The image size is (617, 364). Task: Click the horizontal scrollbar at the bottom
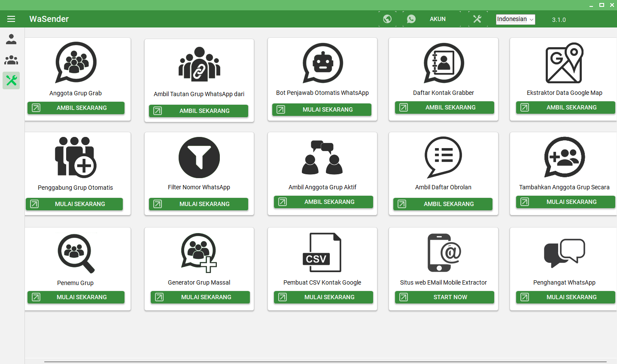pyautogui.click(x=325, y=361)
